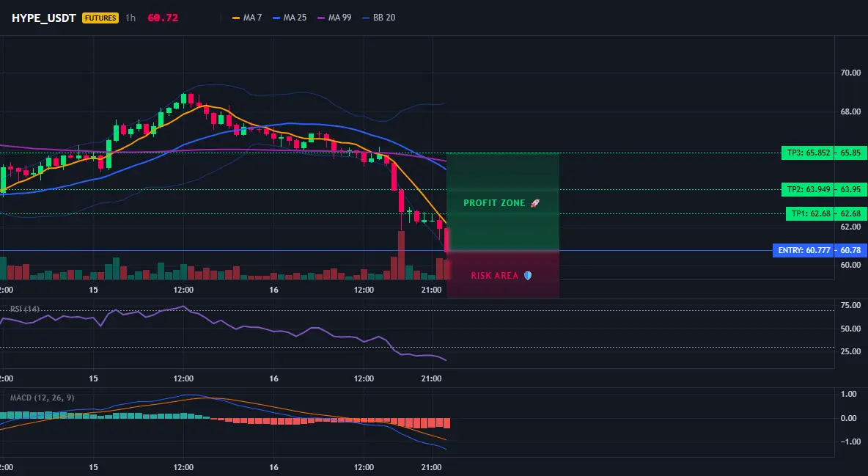Click the 62.00 price axis value

pyautogui.click(x=850, y=227)
